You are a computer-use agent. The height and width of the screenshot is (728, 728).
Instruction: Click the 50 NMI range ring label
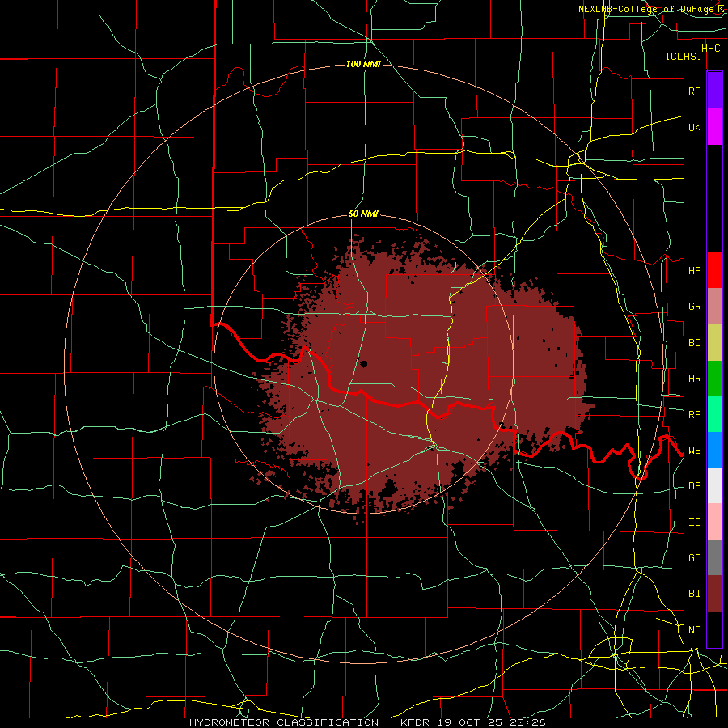(363, 214)
